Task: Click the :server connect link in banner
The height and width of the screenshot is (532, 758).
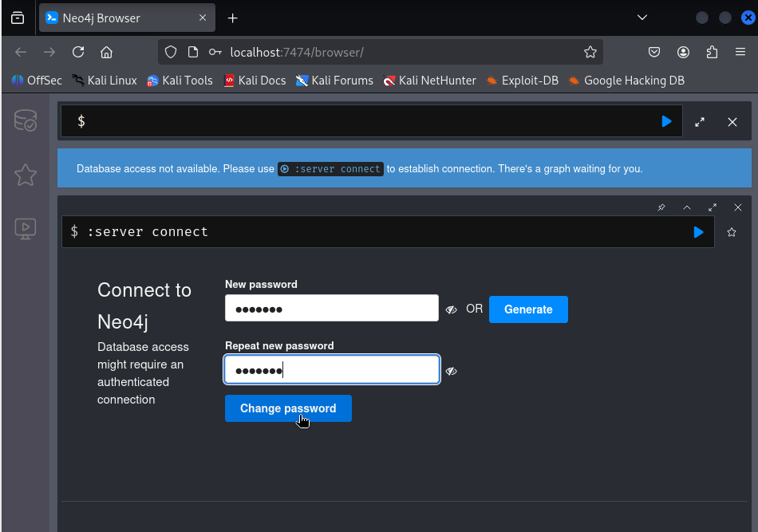Action: tap(330, 169)
